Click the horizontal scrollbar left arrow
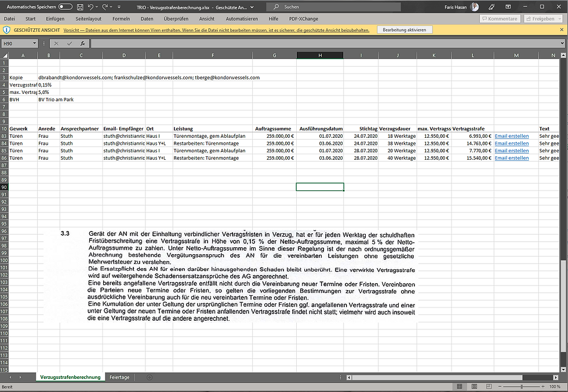This screenshot has height=392, width=568. (349, 377)
